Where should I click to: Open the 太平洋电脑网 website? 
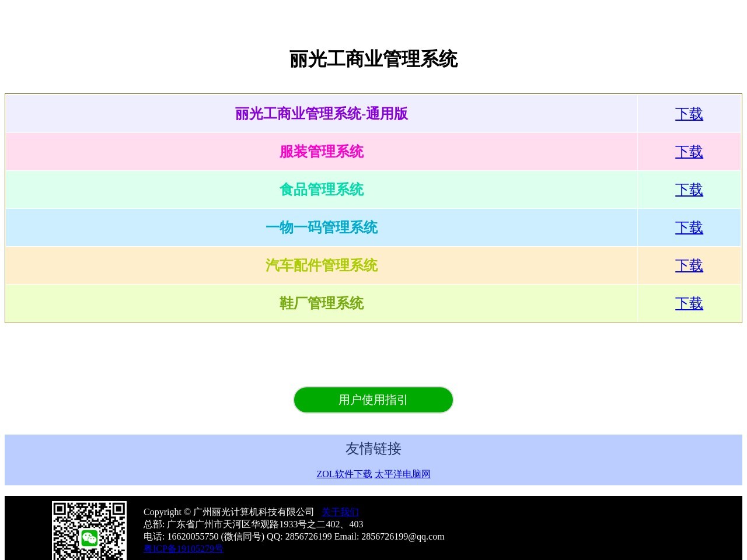403,474
